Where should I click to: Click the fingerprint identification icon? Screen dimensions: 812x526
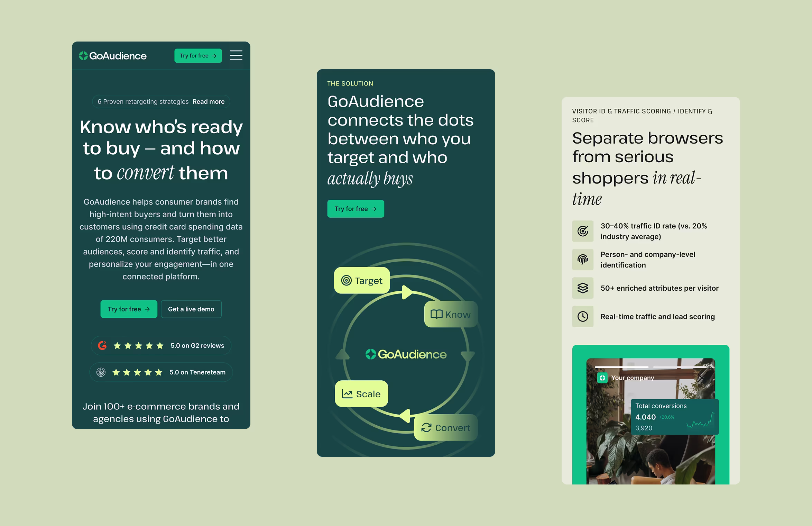click(x=583, y=260)
